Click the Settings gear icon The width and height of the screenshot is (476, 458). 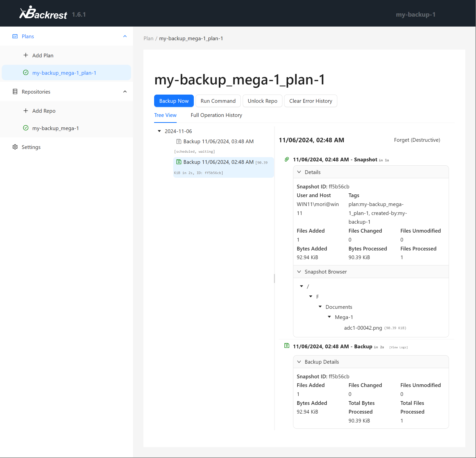pos(15,147)
